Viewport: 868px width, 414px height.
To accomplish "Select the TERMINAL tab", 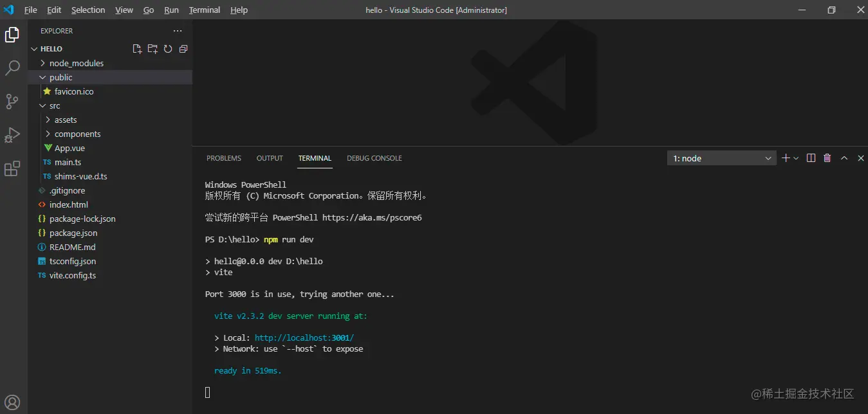I will coord(315,158).
